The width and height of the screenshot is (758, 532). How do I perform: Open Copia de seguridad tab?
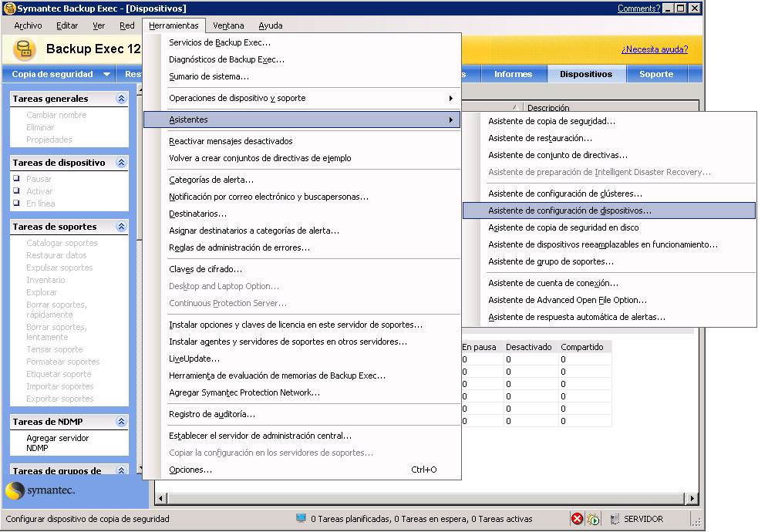(52, 75)
